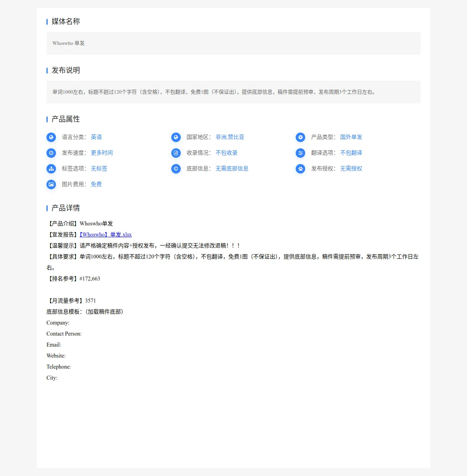Image resolution: width=467 pixels, height=476 pixels.
Task: Click the 无需授权 authorization value
Action: point(351,169)
